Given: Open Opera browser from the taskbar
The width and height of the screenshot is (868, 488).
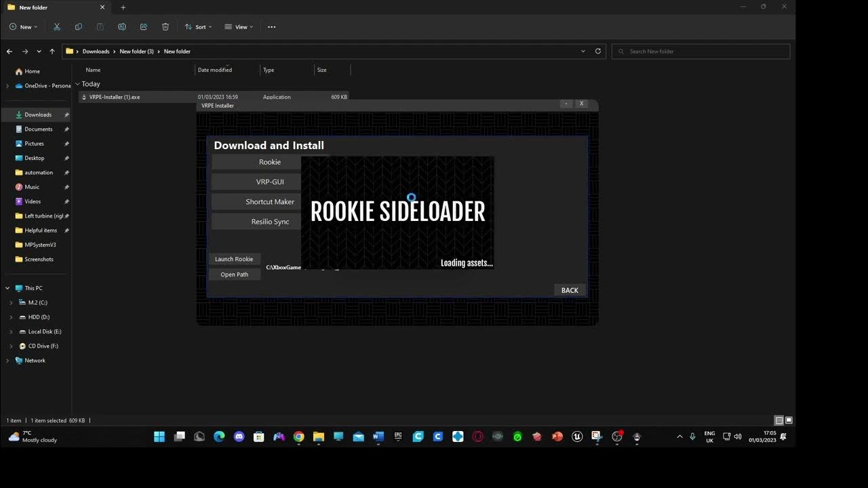Looking at the screenshot, I should pos(478,436).
